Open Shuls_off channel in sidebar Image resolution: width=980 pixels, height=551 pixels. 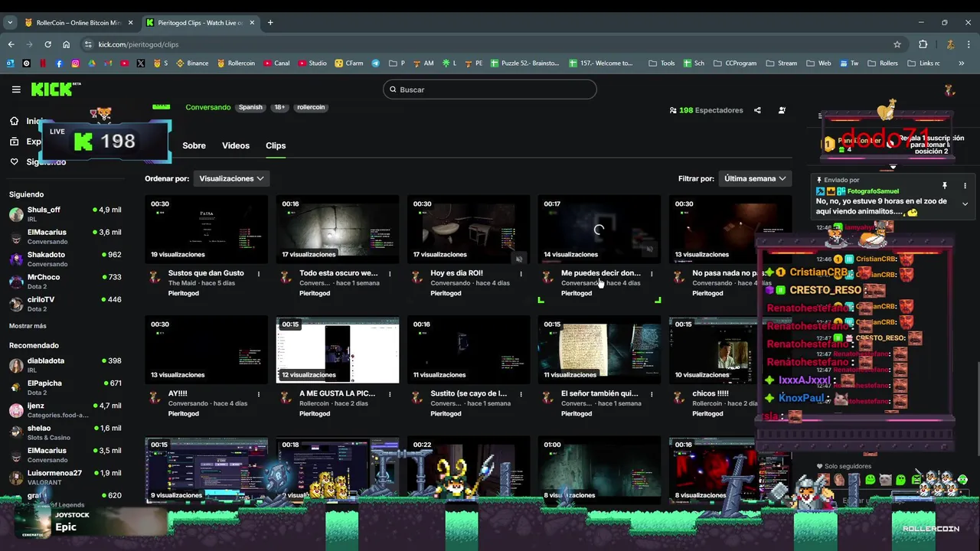pyautogui.click(x=65, y=214)
